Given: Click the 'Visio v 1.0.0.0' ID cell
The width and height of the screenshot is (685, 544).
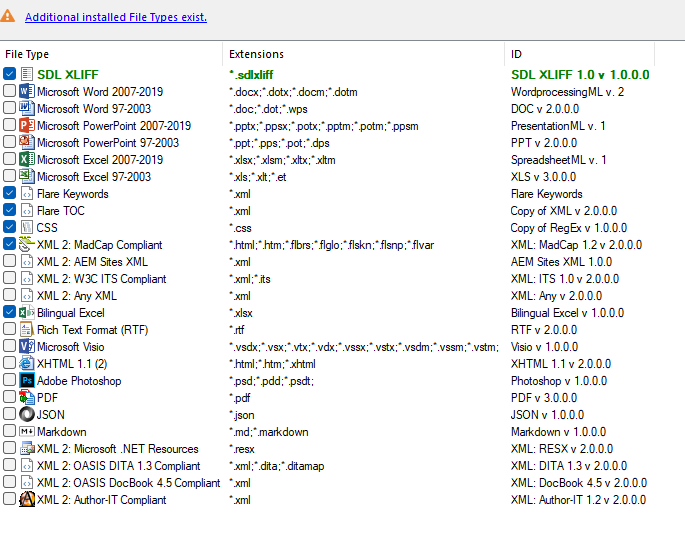Looking at the screenshot, I should click(544, 347).
